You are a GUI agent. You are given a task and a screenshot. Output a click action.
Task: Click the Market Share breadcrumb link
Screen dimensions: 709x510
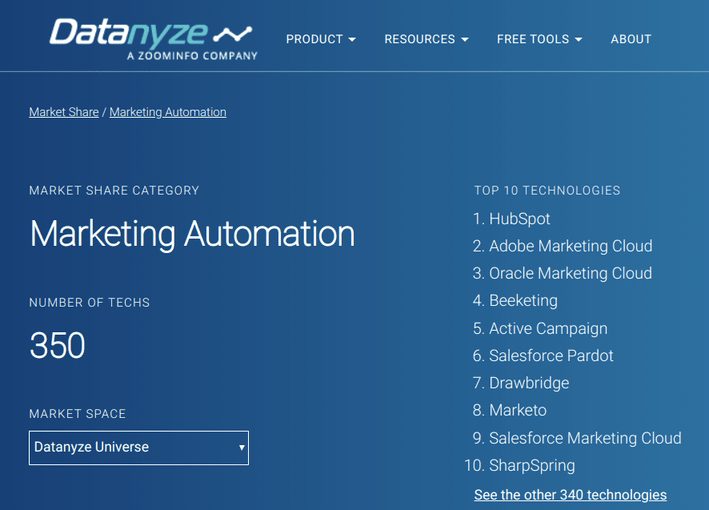pos(64,112)
